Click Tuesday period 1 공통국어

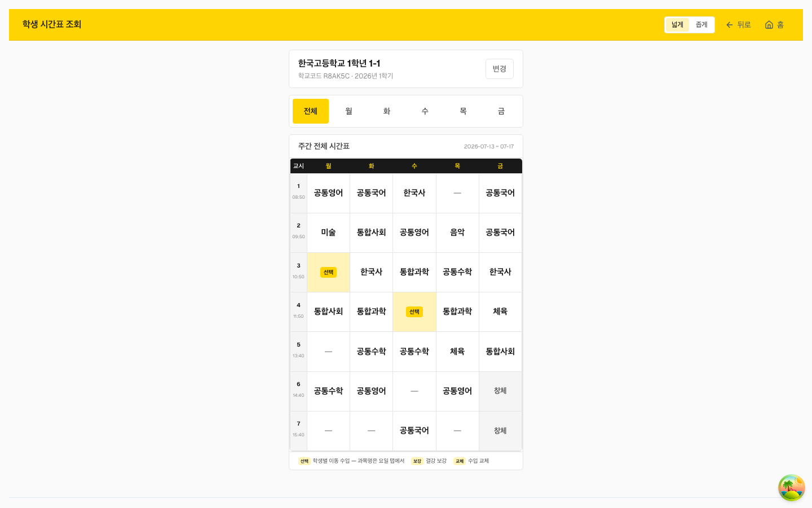pos(371,193)
